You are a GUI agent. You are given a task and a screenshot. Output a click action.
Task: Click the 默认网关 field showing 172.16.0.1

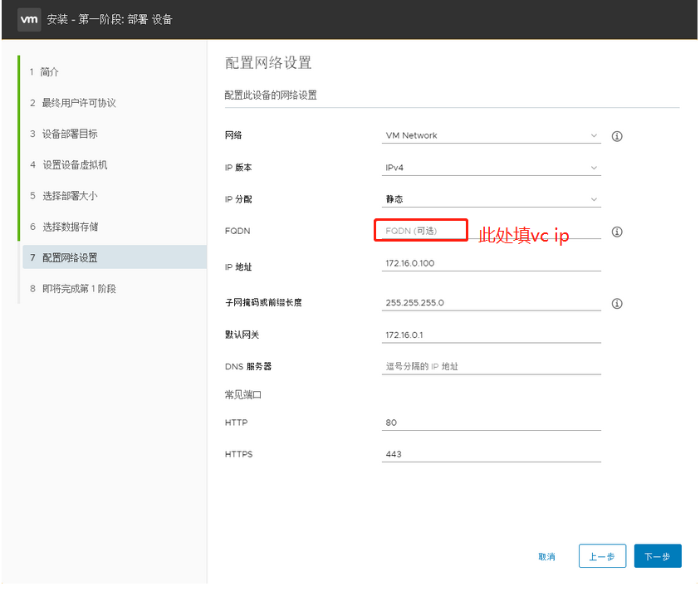[x=491, y=335]
